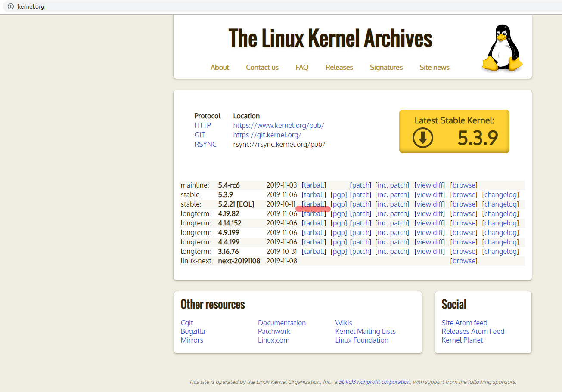
Task: Browse linux-next next-20191108
Action: point(464,261)
